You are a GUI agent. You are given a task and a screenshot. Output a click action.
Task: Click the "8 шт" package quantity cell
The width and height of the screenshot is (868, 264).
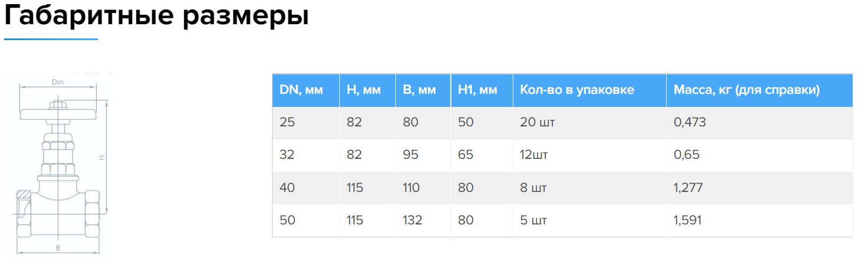point(533,188)
